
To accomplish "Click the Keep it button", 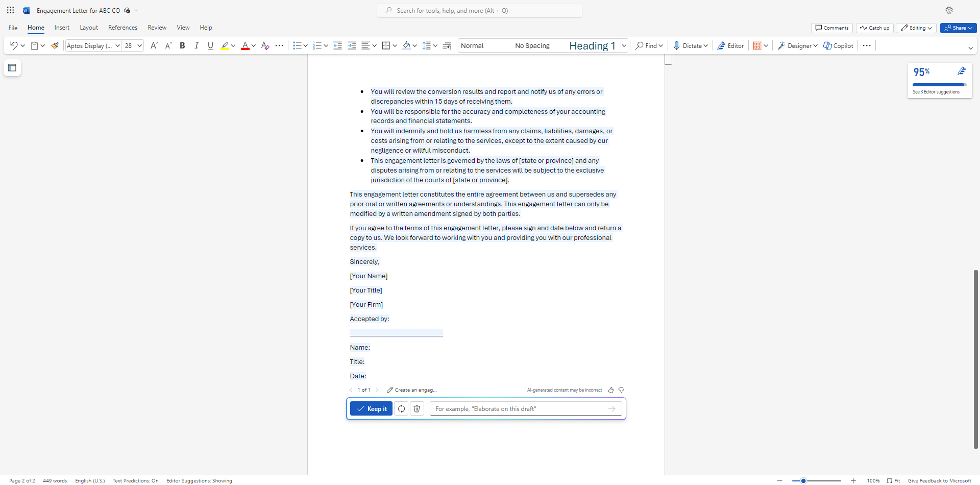I will coord(371,408).
